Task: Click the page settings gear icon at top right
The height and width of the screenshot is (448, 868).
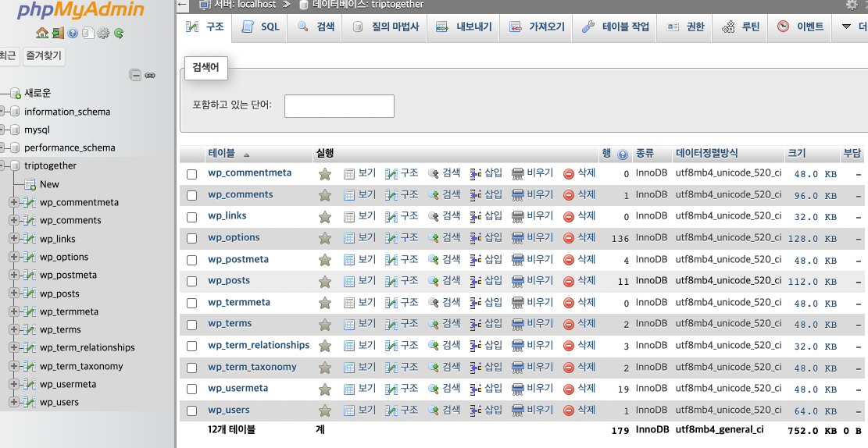Action: [x=852, y=5]
